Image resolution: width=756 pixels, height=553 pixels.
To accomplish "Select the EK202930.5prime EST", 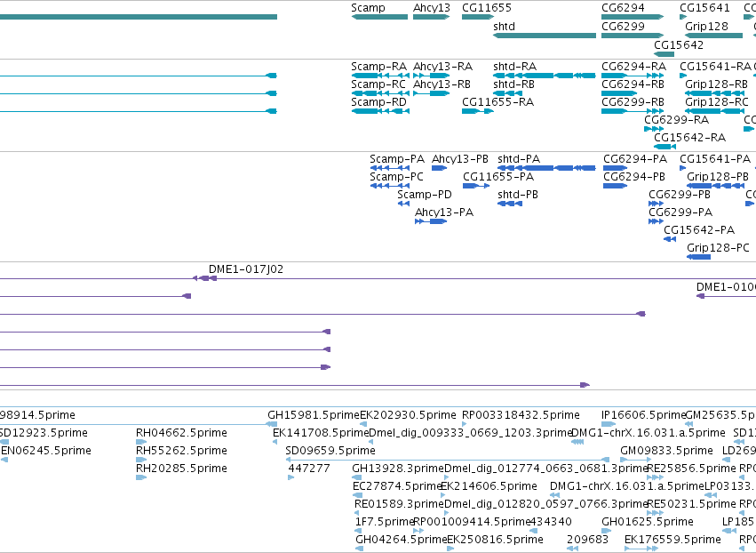I will [x=363, y=424].
